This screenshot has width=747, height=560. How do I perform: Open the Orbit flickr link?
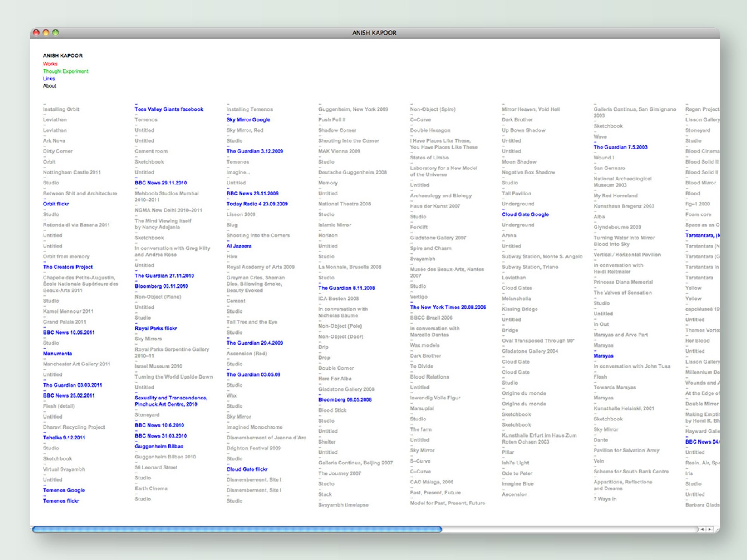point(56,204)
